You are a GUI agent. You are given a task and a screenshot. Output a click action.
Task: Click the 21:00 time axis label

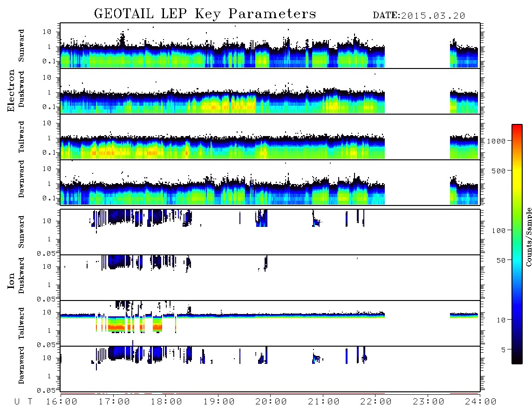coord(324,402)
